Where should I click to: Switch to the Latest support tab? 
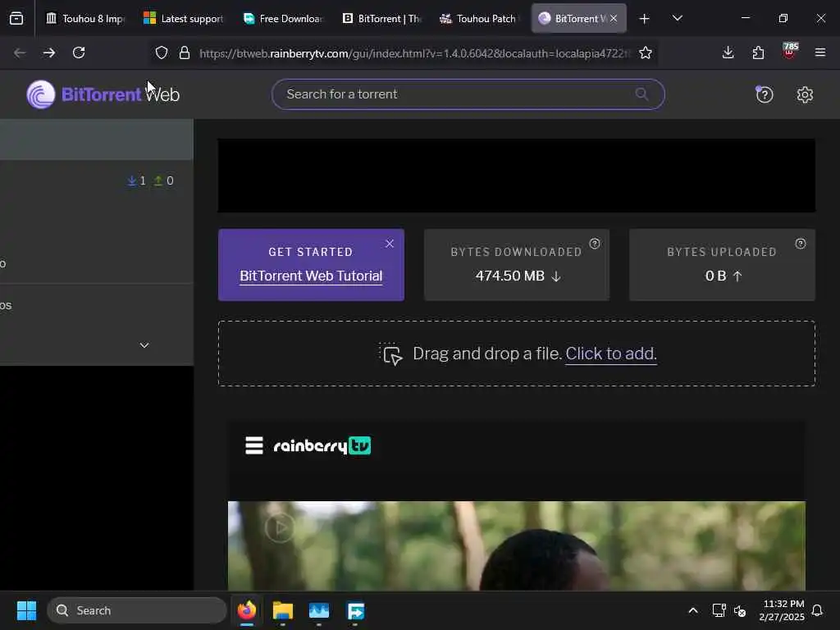click(183, 19)
